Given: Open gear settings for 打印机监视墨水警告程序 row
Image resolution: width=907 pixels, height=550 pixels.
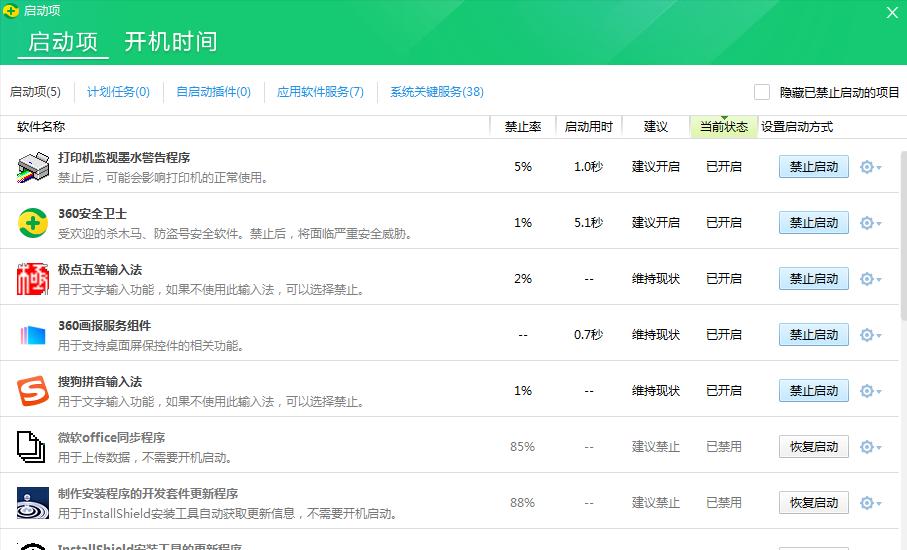Looking at the screenshot, I should pos(871,167).
